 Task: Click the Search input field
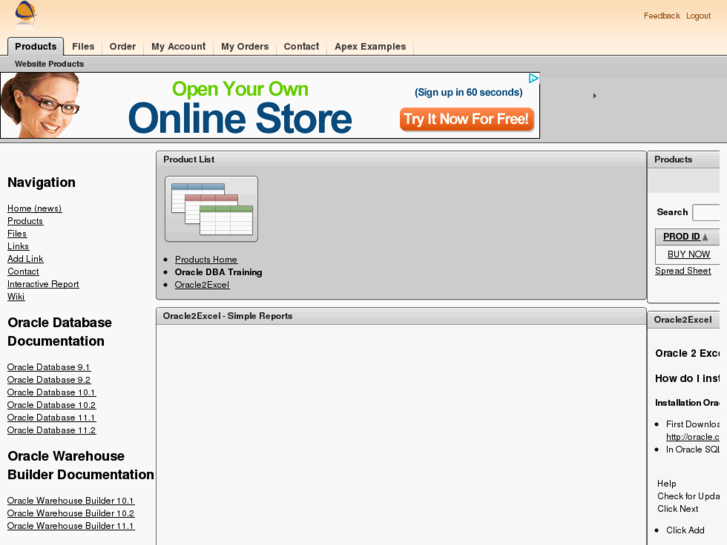click(706, 212)
